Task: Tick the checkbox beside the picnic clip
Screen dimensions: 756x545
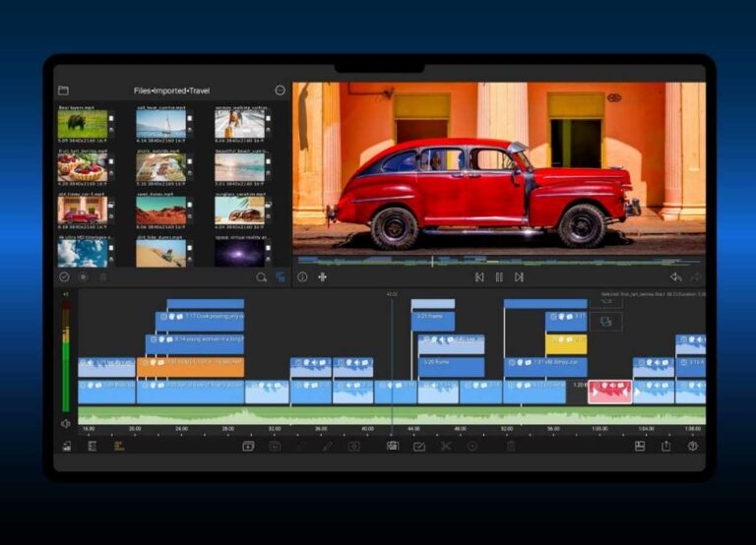Action: 189,161
